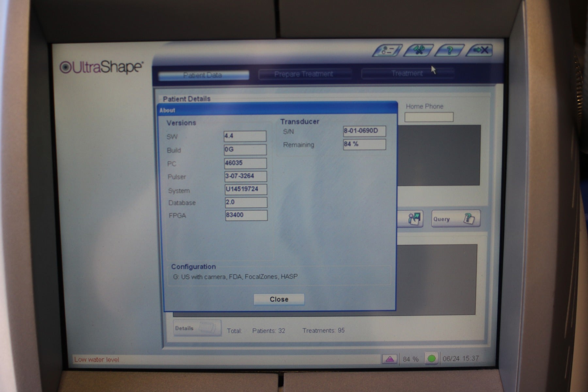
Task: Click the exit arrow icon
Action: 480,50
